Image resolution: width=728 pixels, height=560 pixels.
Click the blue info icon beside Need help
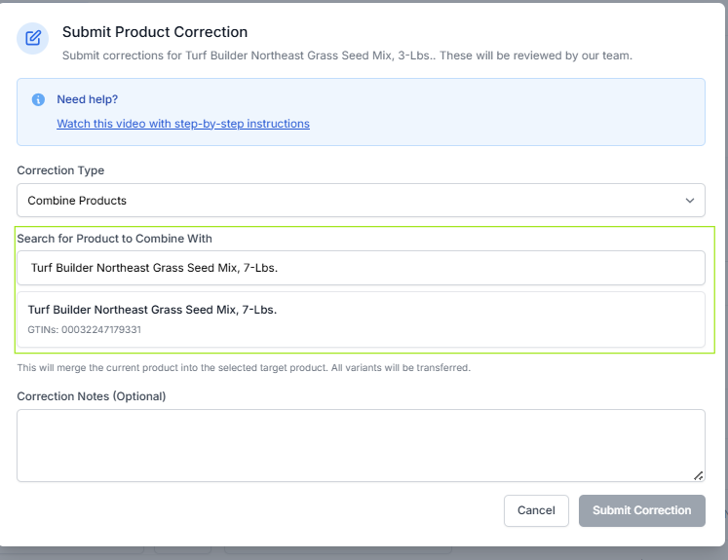click(38, 99)
